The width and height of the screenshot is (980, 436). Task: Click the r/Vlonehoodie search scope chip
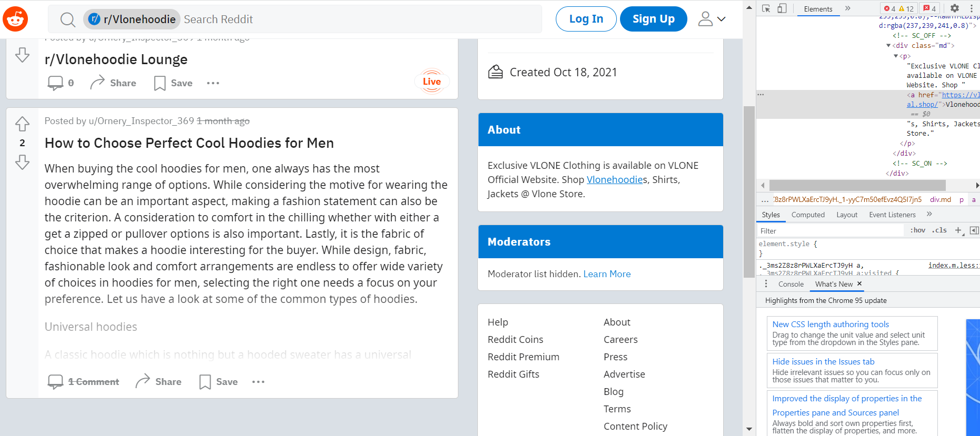point(132,19)
